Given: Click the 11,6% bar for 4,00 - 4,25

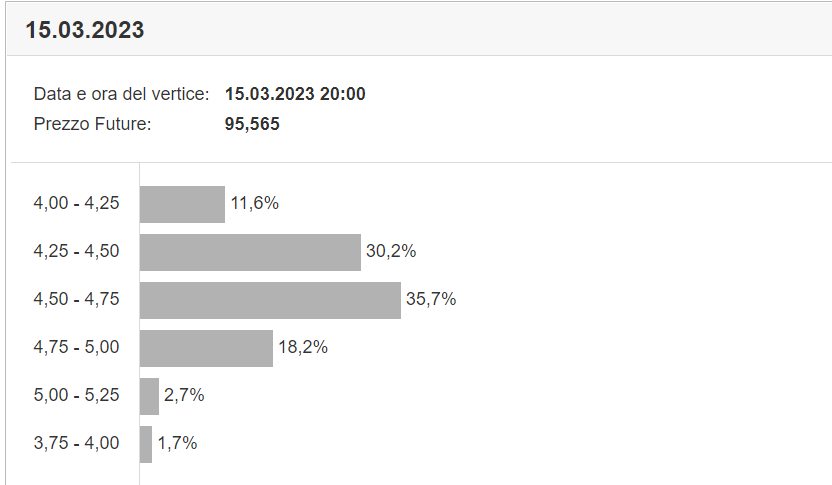Looking at the screenshot, I should (x=183, y=204).
